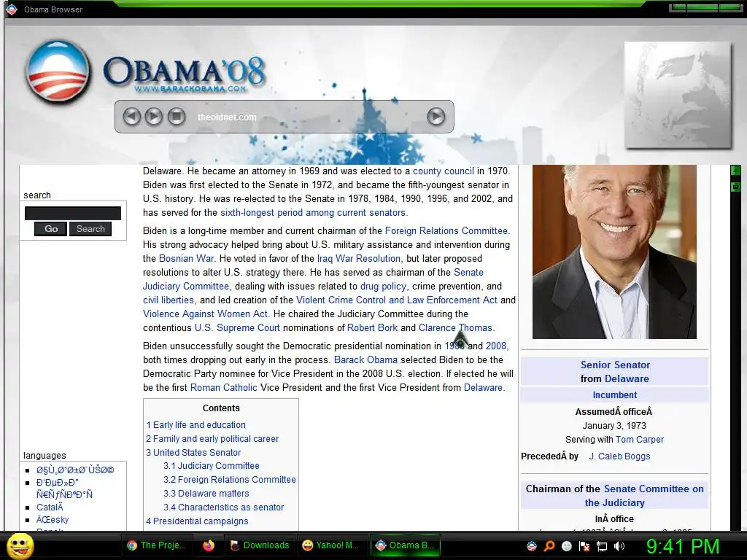The width and height of the screenshot is (747, 560).
Task: Click the Joe Biden photo in infobox
Action: coord(614,252)
